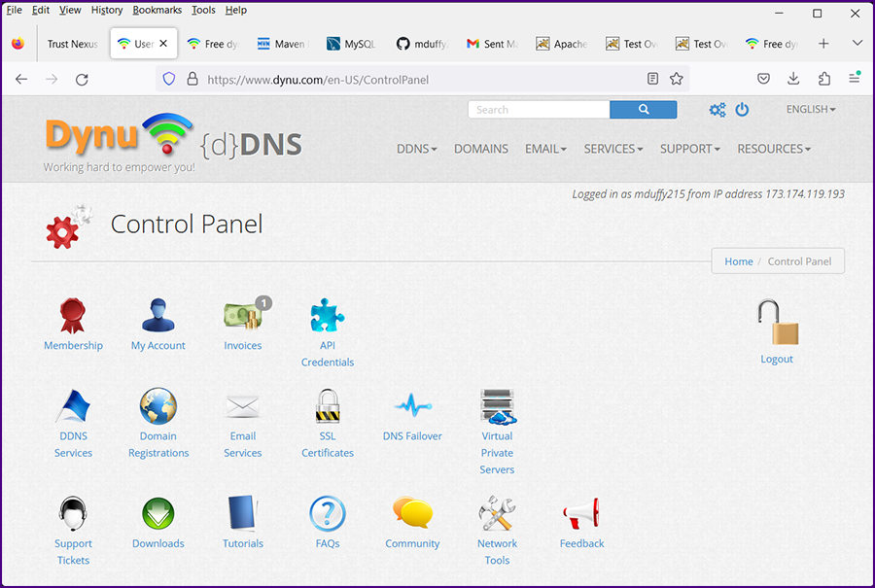875x588 pixels.
Task: Click the Invoices money icon
Action: click(243, 316)
